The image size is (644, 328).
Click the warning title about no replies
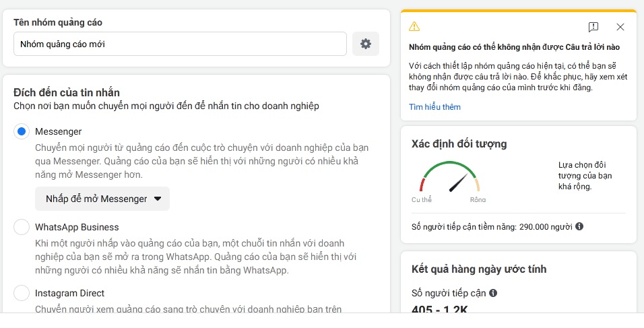[x=514, y=47]
